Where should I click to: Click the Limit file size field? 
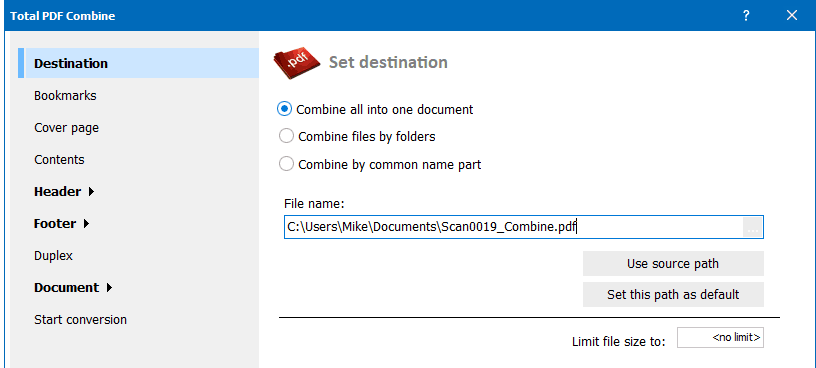(x=720, y=338)
